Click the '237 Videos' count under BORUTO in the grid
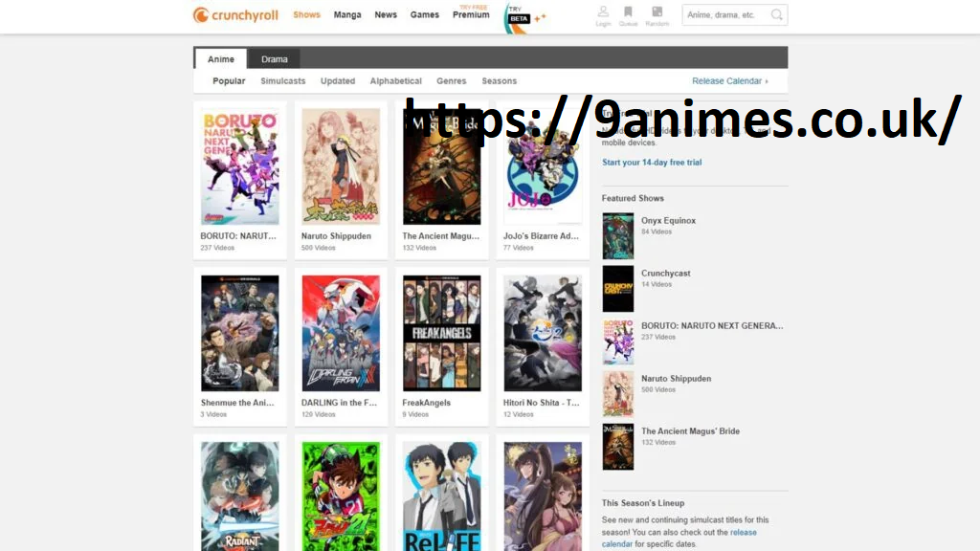 (x=217, y=248)
